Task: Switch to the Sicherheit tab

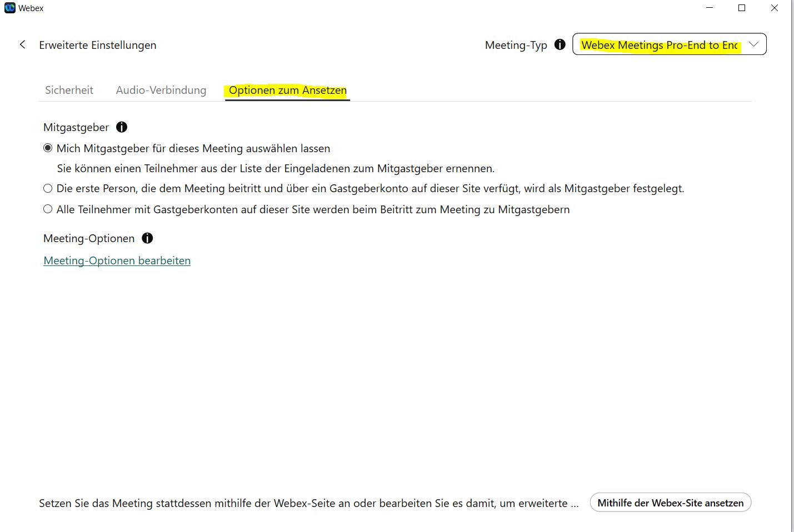Action: tap(69, 90)
